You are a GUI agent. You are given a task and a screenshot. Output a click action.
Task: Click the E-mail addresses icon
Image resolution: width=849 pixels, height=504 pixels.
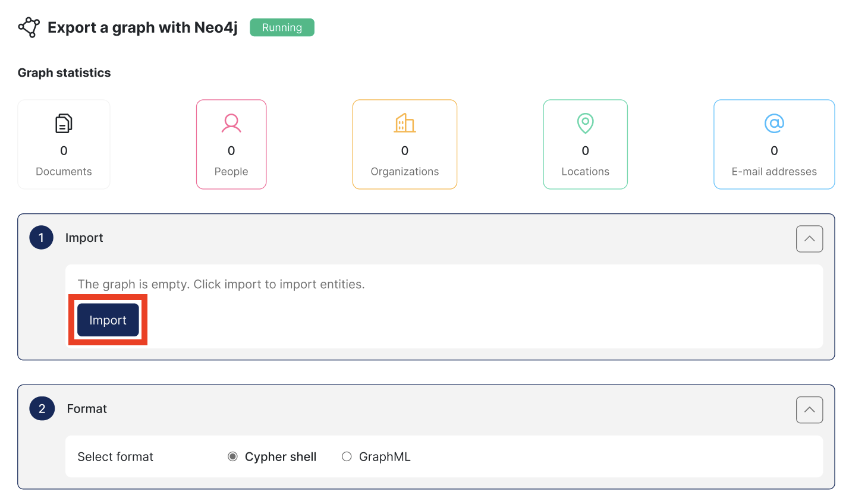point(774,123)
